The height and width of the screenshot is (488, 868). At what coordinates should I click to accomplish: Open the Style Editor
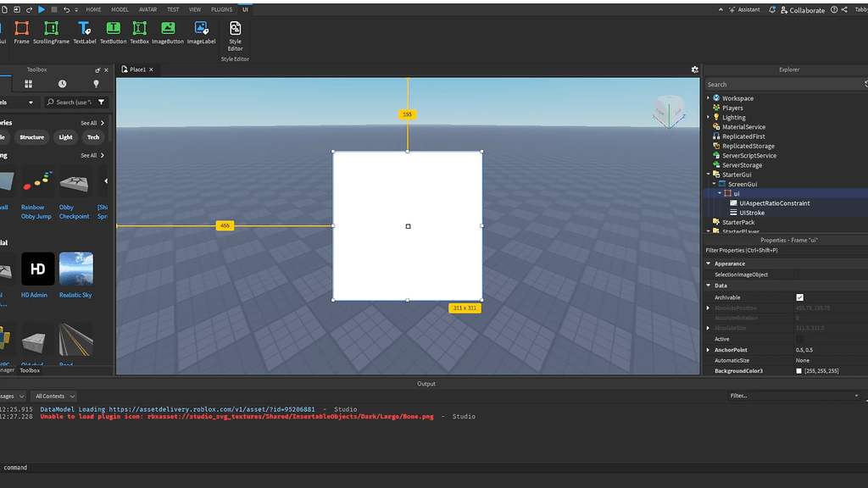(236, 36)
